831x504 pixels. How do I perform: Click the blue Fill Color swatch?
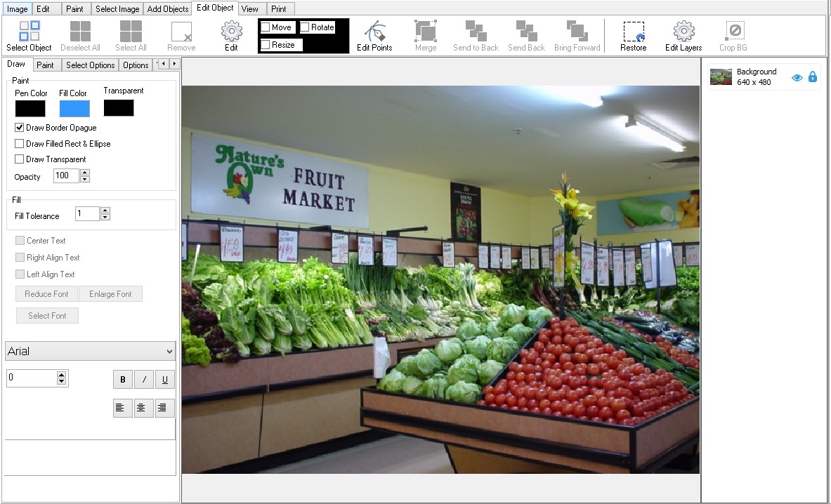[74, 108]
